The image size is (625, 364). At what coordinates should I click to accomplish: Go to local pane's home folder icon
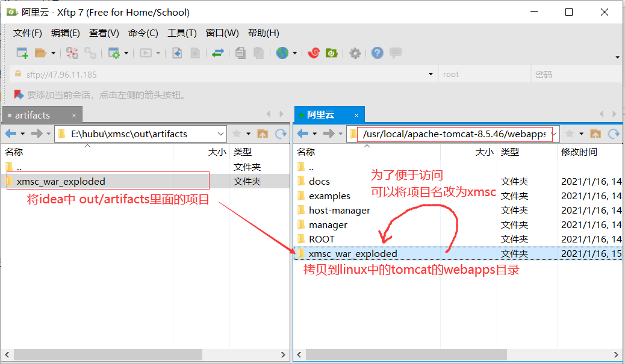pos(263,134)
